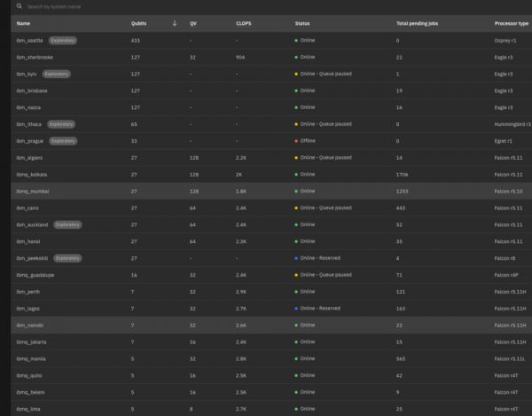Click the Exploratory tag next to ibm_ithaca

click(61, 124)
